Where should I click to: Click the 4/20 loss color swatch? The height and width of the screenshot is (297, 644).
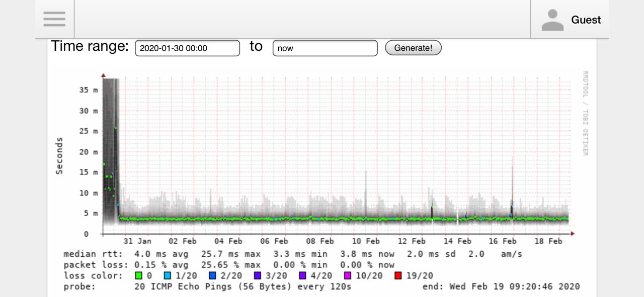coord(302,275)
